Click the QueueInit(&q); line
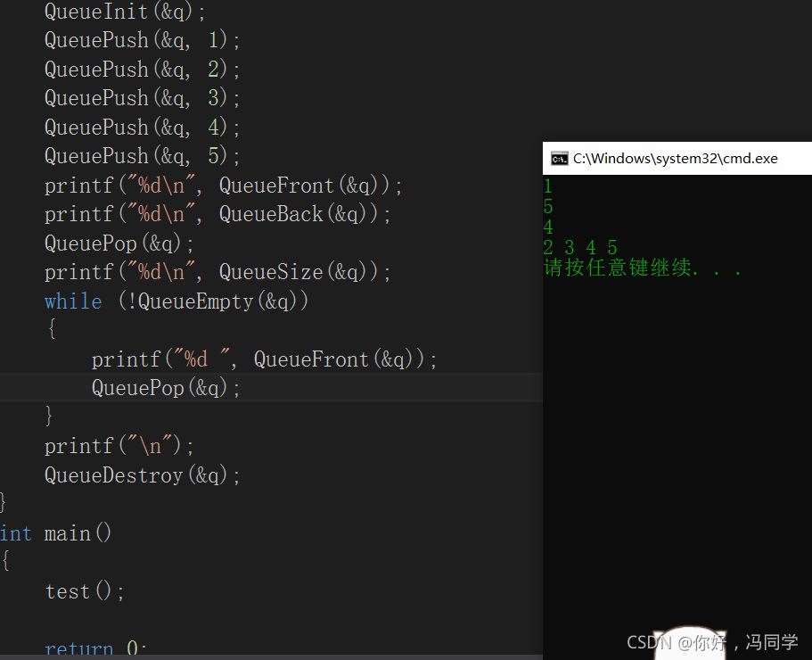 tap(125, 12)
